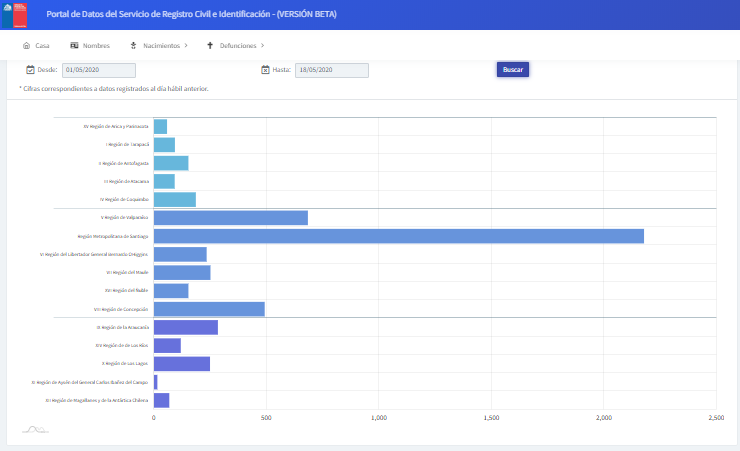Expand the Nacimientos submenu chevron

[x=186, y=45]
